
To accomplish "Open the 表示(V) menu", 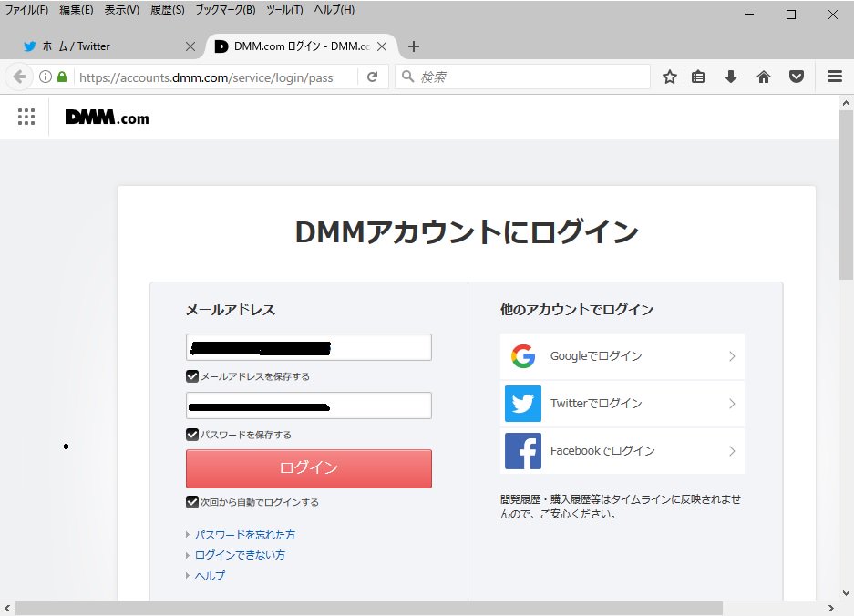I will click(x=122, y=10).
